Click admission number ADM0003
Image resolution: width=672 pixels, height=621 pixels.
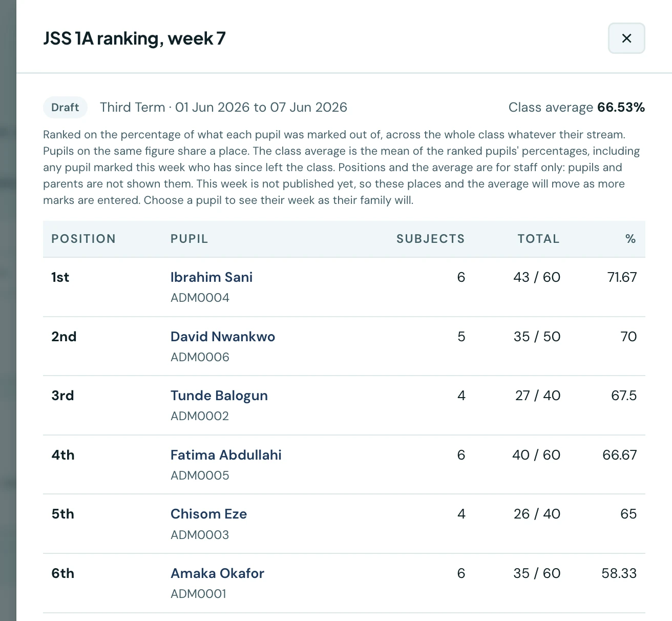[x=200, y=535]
